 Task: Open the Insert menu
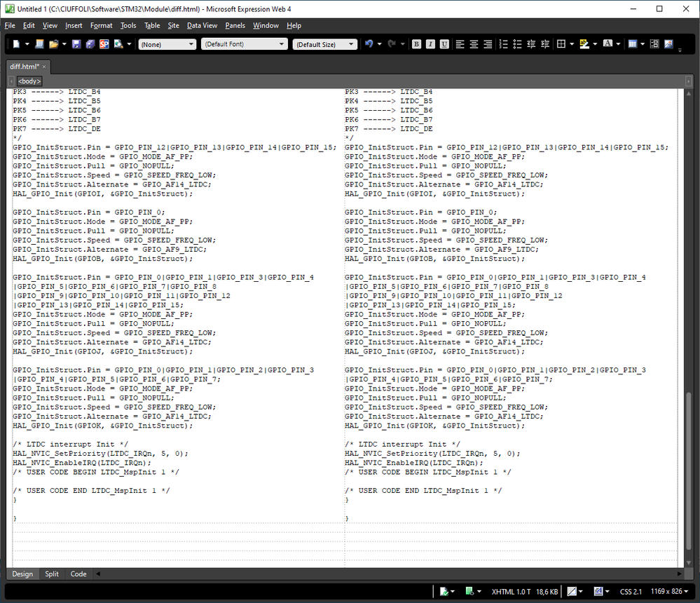(x=74, y=25)
